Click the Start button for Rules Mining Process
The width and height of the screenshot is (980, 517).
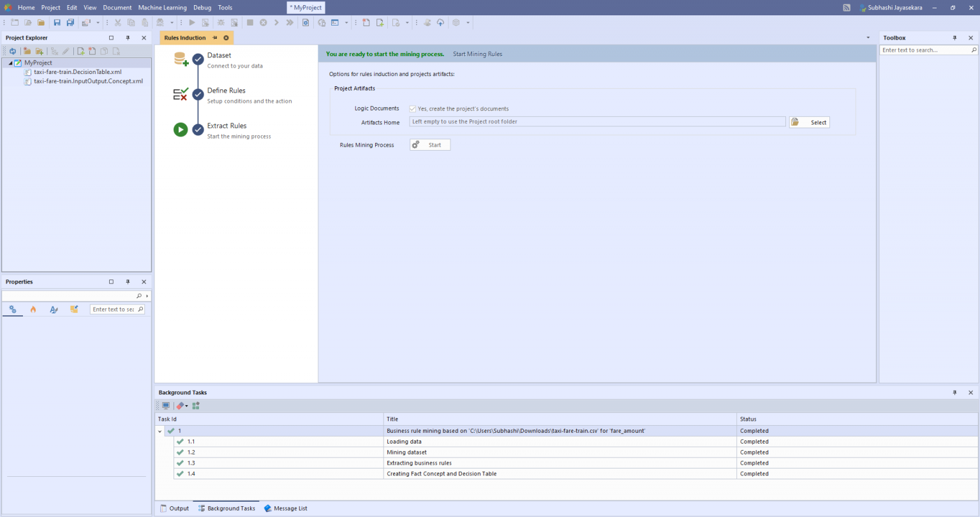pyautogui.click(x=430, y=145)
